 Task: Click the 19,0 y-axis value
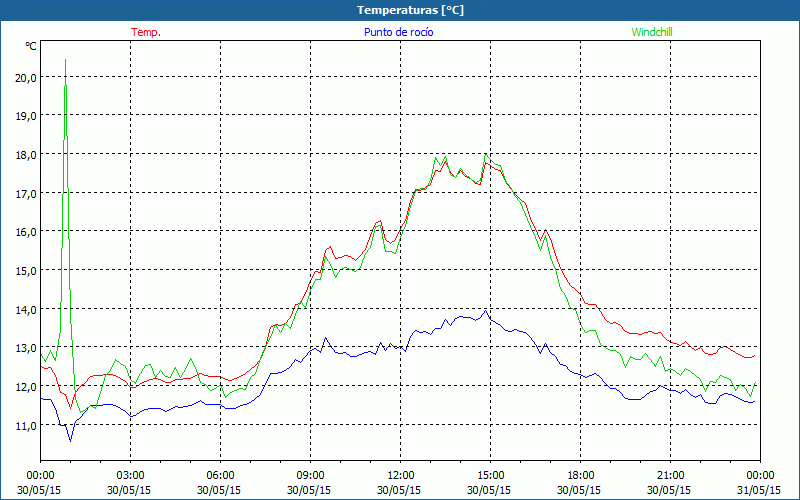(26, 116)
